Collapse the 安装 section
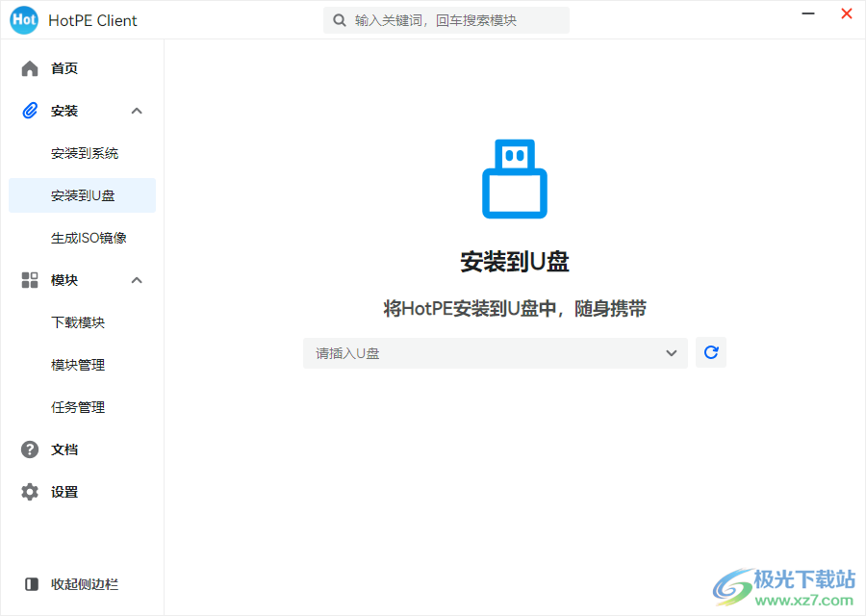The image size is (866, 616). [x=137, y=111]
